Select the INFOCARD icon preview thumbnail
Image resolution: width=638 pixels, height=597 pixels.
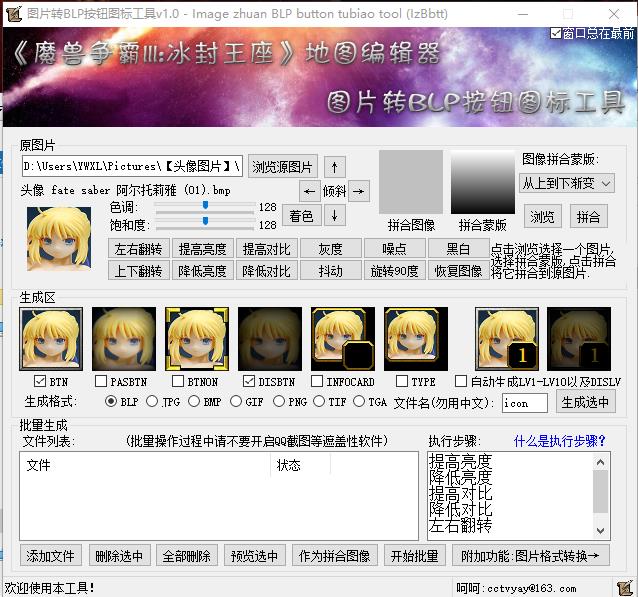343,339
